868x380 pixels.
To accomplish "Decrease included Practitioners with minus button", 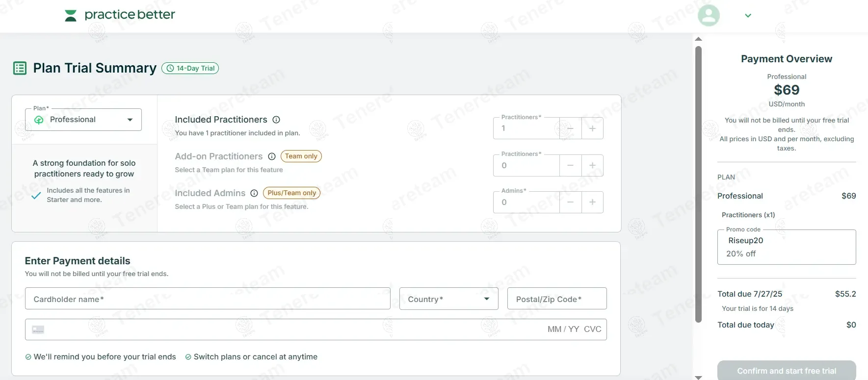I will tap(570, 128).
